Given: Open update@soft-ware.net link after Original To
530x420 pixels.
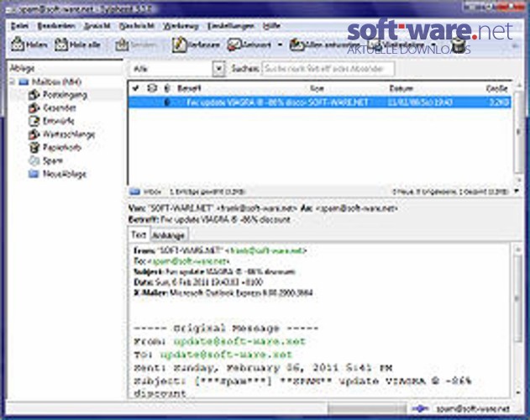Looking at the screenshot, I should pyautogui.click(x=226, y=354).
